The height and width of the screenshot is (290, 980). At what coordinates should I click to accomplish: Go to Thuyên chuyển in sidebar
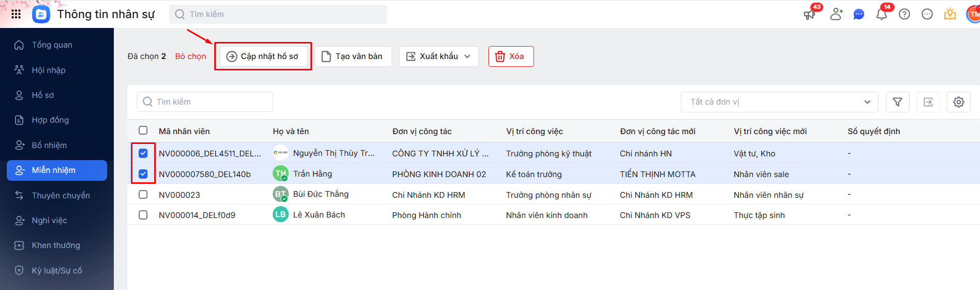(x=61, y=195)
